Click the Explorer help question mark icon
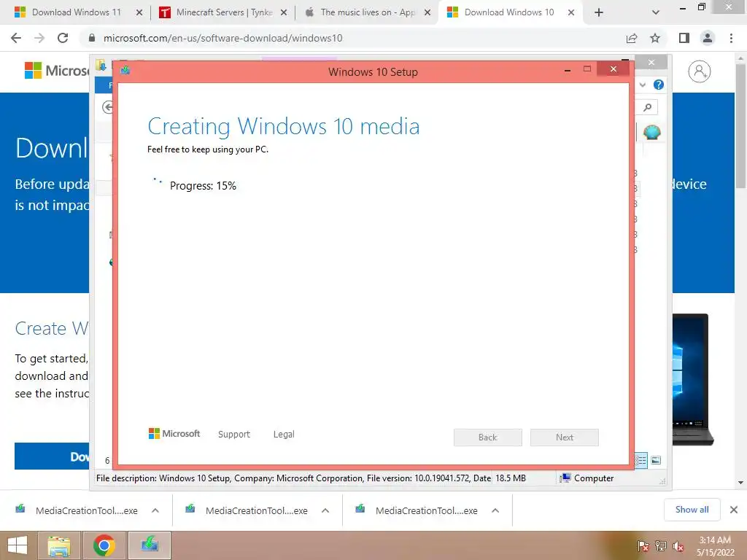 [x=659, y=85]
